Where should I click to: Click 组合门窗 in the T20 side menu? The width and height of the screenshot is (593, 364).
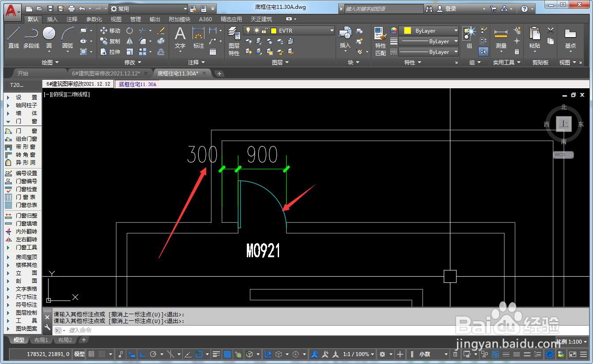click(26, 139)
